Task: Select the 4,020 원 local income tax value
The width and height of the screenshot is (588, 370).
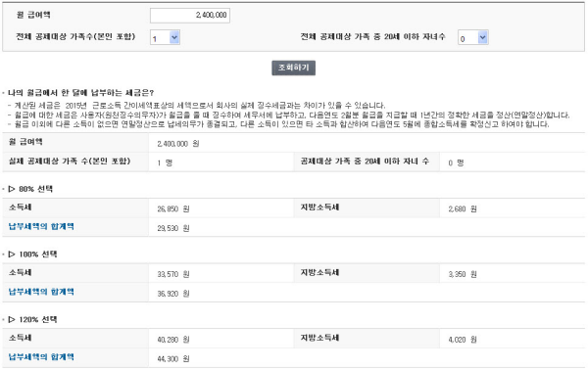Action: pyautogui.click(x=463, y=340)
